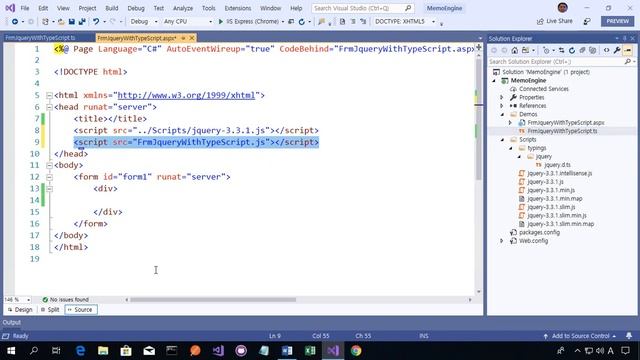
Task: Click the browser Refresh icon in toolbar
Action: 302,22
